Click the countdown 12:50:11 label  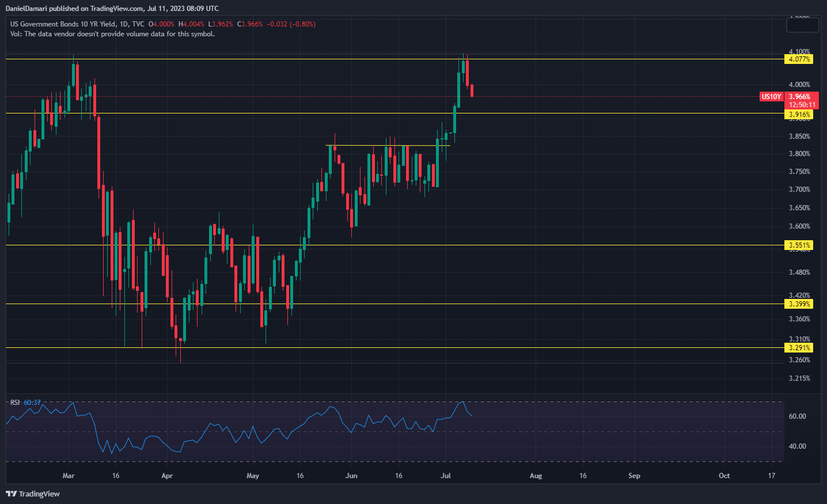[x=802, y=105]
